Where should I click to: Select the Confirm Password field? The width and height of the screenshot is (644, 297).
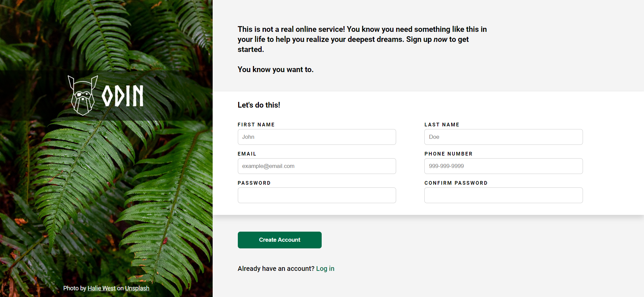[x=503, y=195]
